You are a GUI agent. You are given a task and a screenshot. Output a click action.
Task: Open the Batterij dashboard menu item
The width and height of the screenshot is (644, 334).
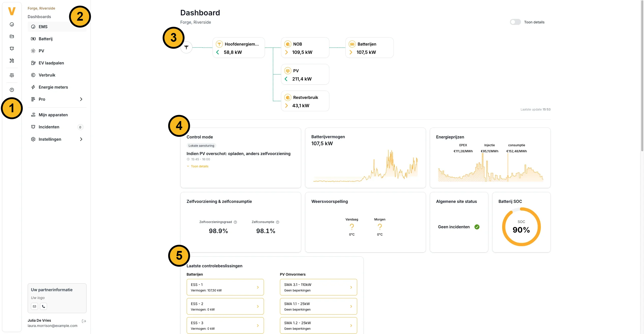[x=57, y=39]
